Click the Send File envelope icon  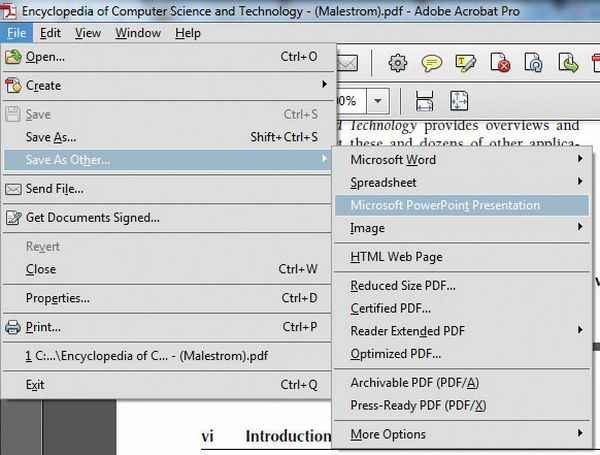click(13, 189)
